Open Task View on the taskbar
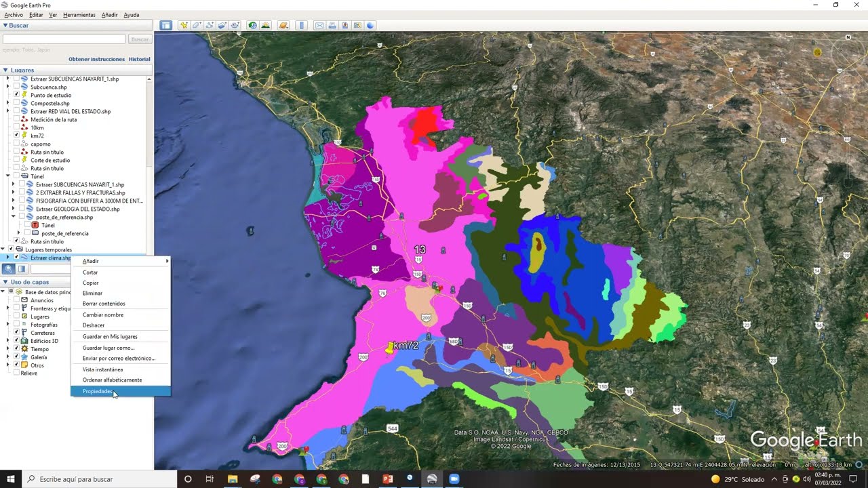The width and height of the screenshot is (868, 488). (210, 479)
